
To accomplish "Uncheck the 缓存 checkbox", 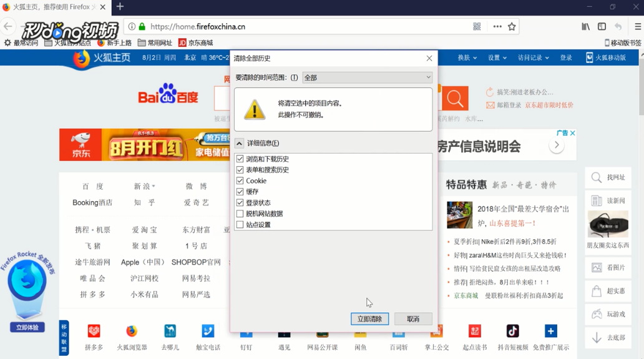I will click(x=240, y=192).
